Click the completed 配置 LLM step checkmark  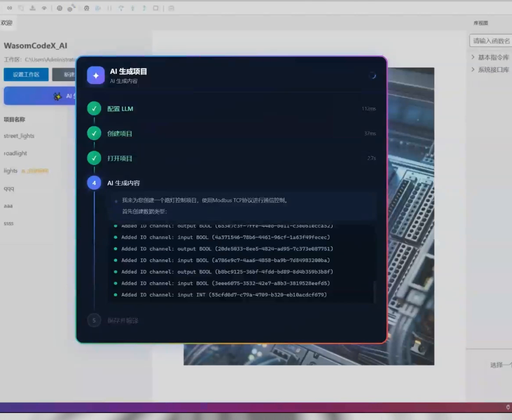[94, 108]
